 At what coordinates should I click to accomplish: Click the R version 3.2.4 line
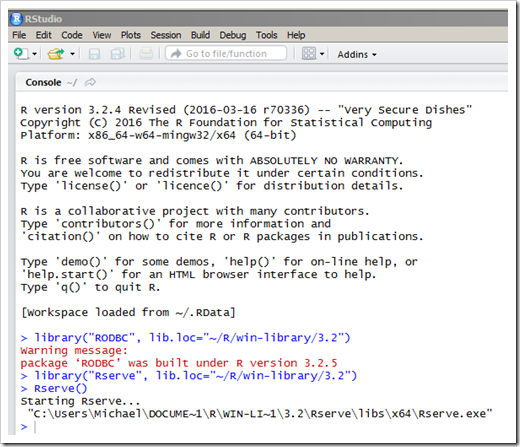tap(246, 110)
